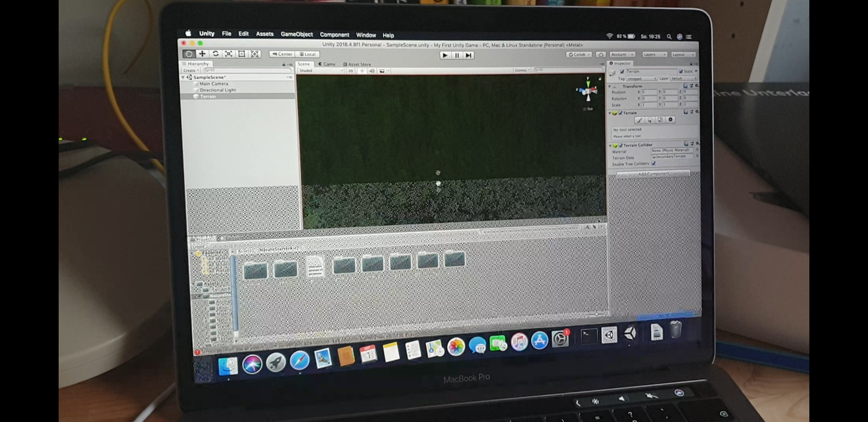Disable the Terrain component checkbox
The width and height of the screenshot is (868, 422).
(620, 113)
